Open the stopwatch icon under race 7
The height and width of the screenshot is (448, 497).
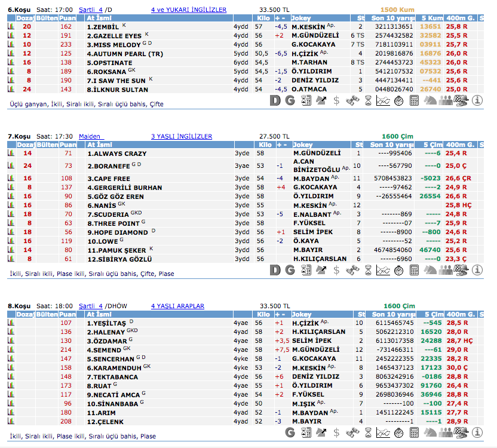(398, 271)
